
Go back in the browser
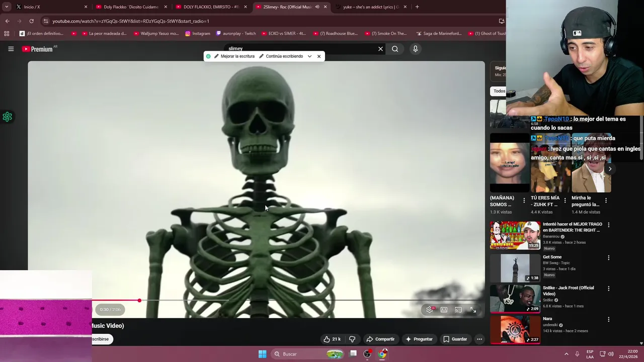[7, 21]
